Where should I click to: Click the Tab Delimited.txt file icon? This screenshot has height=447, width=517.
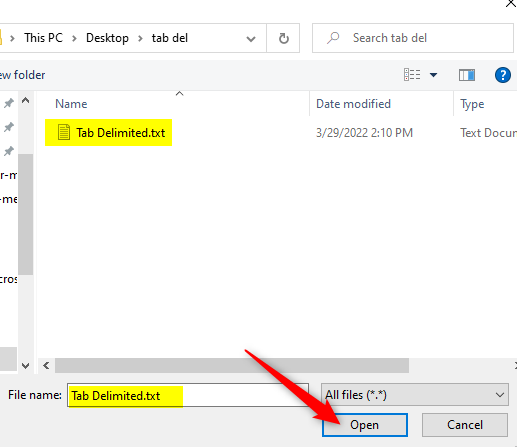(64, 132)
